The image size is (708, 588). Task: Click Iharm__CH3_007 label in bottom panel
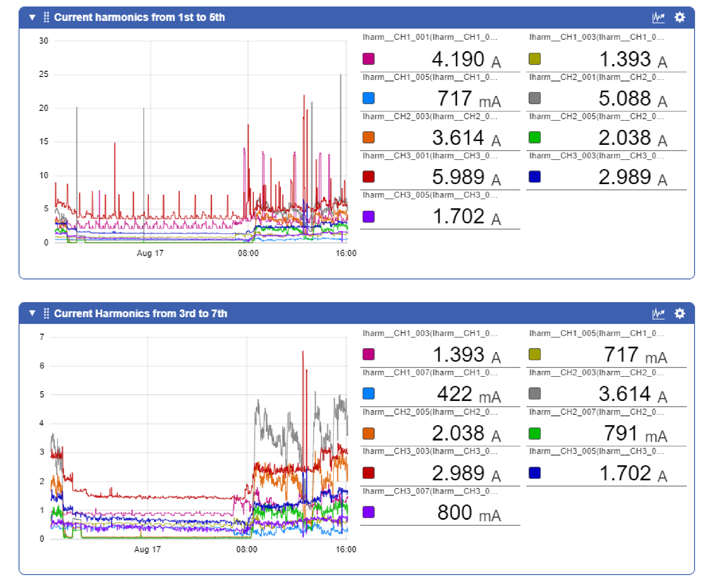click(430, 491)
